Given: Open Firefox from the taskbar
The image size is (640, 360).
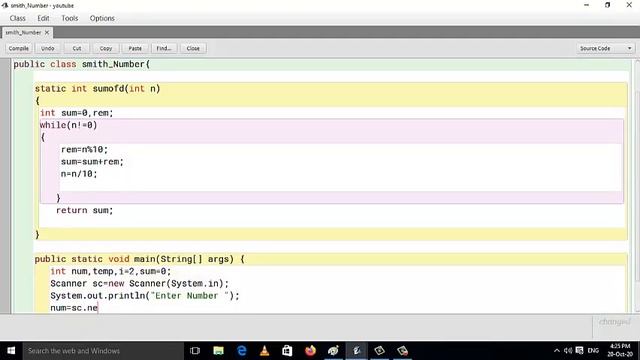Looking at the screenshot, I should point(310,351).
